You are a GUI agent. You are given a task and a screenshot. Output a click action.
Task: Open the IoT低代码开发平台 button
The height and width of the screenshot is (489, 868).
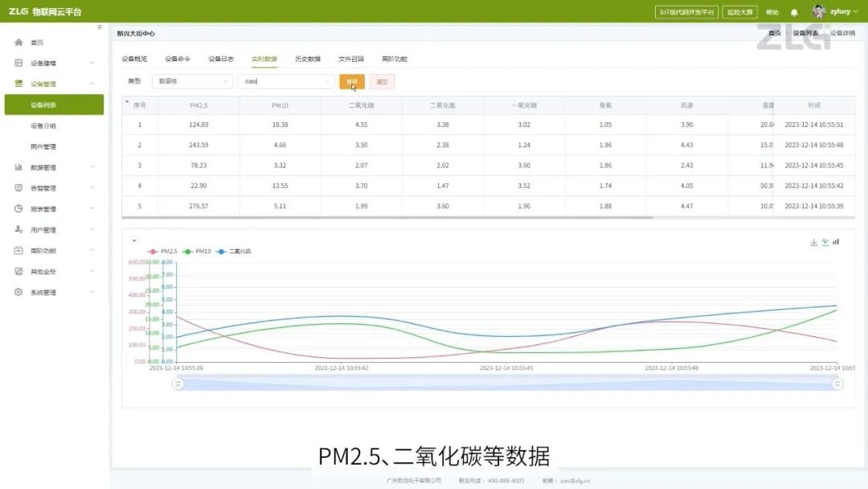(686, 12)
